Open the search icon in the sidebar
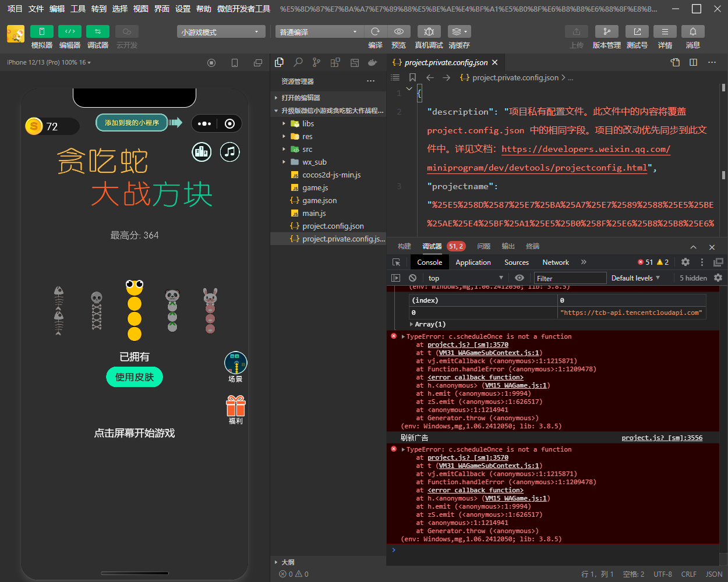Screen dimensions: 728x582 pyautogui.click(x=298, y=62)
